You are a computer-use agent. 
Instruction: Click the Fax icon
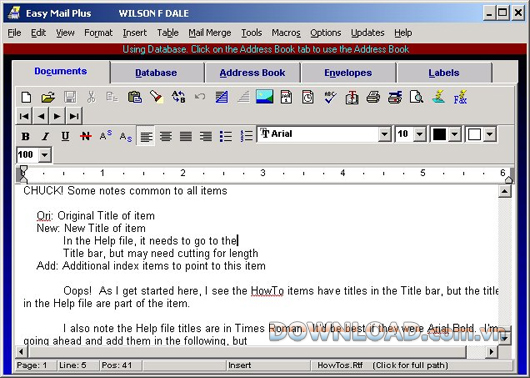pyautogui.click(x=460, y=97)
